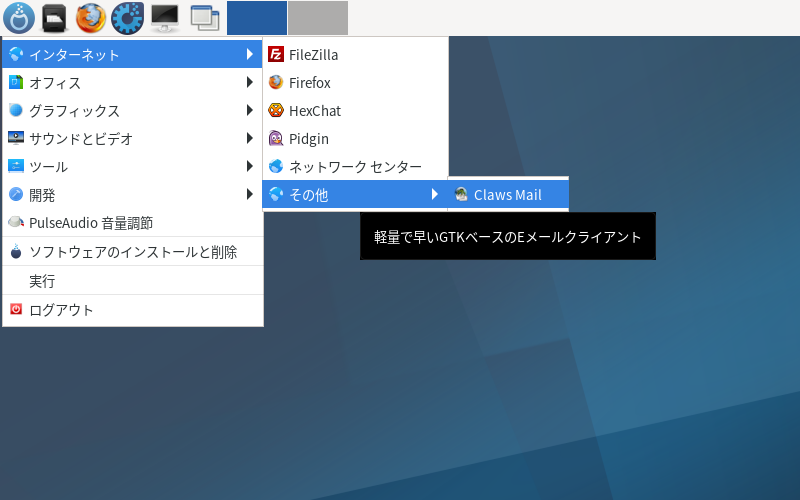This screenshot has width=800, height=500.
Task: Open the main menu launcher icon
Action: (19, 18)
